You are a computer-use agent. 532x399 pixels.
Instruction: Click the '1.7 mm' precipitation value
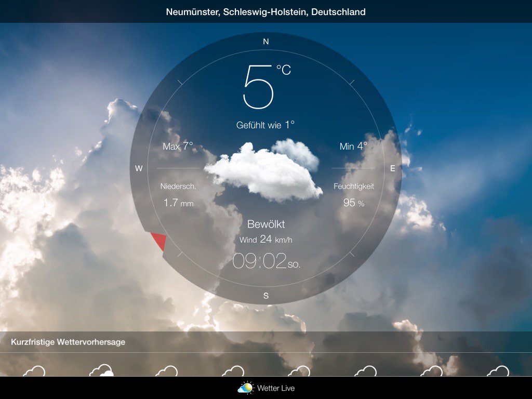tap(179, 203)
